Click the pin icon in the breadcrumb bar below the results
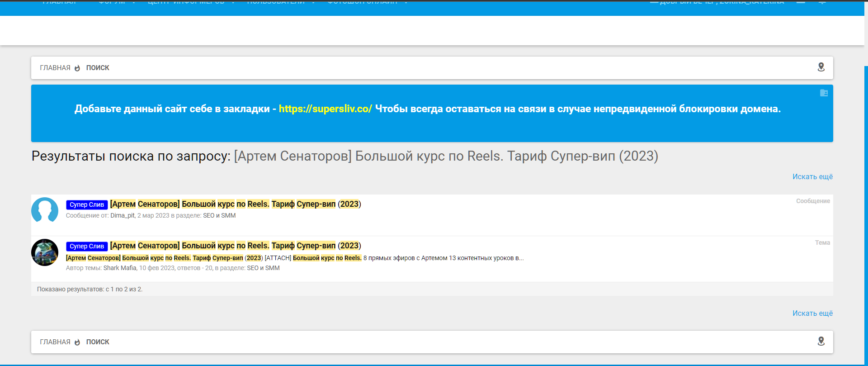The image size is (868, 366). point(821,341)
